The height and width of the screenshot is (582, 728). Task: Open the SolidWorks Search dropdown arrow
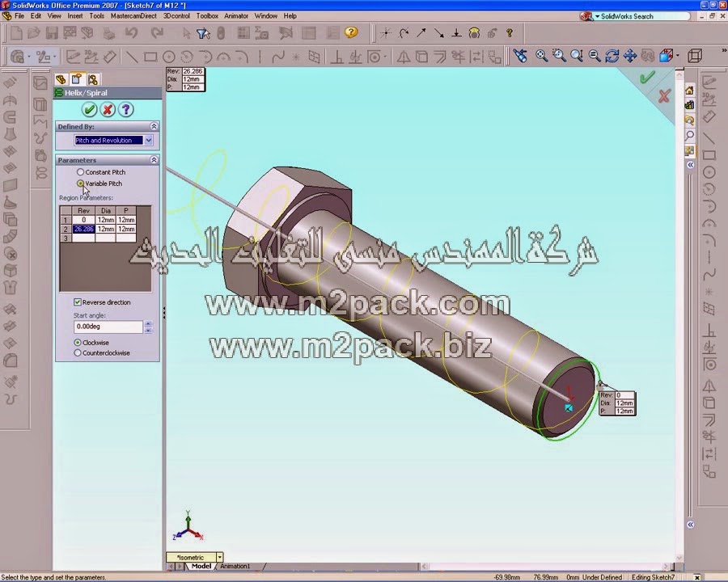[597, 16]
